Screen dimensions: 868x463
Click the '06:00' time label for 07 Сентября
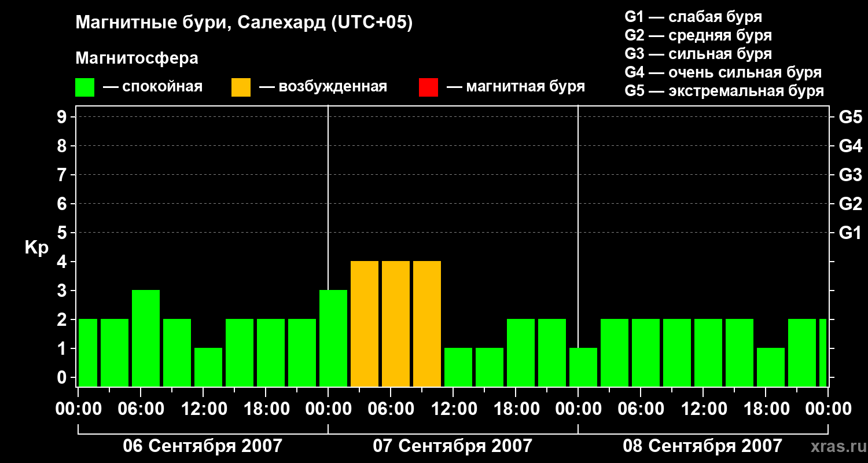(x=390, y=409)
